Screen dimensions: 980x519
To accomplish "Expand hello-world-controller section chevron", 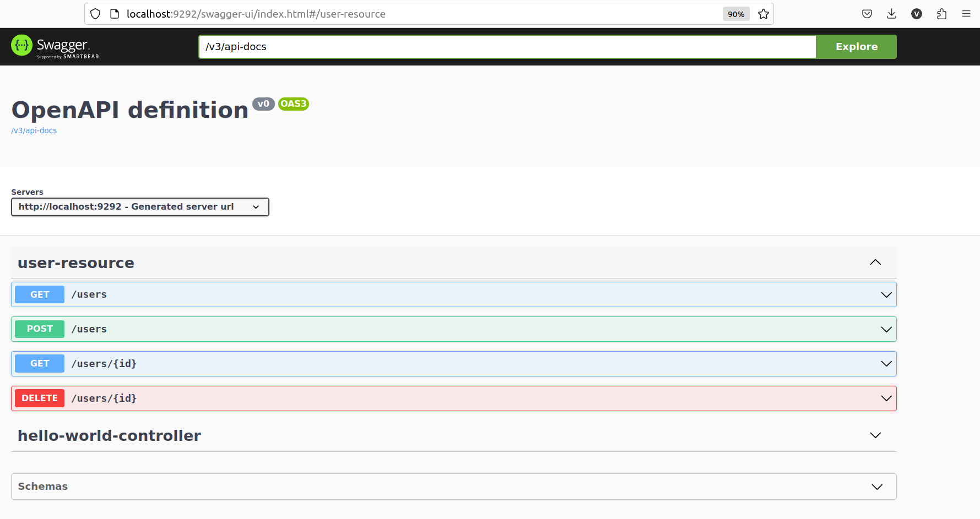I will [875, 435].
